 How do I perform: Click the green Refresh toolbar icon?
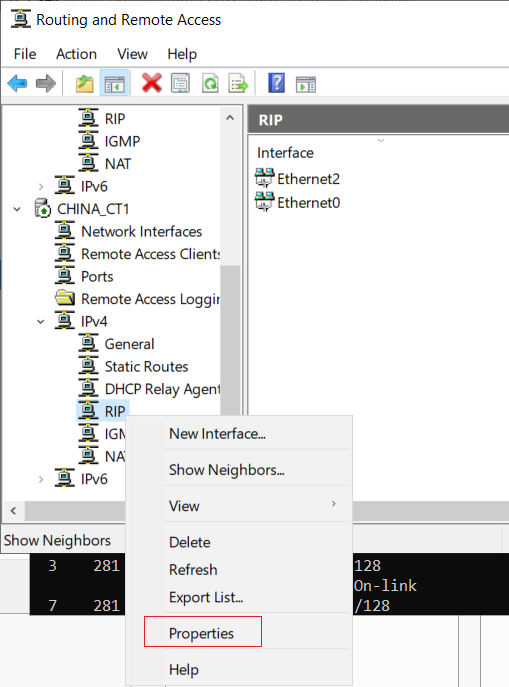pos(210,83)
